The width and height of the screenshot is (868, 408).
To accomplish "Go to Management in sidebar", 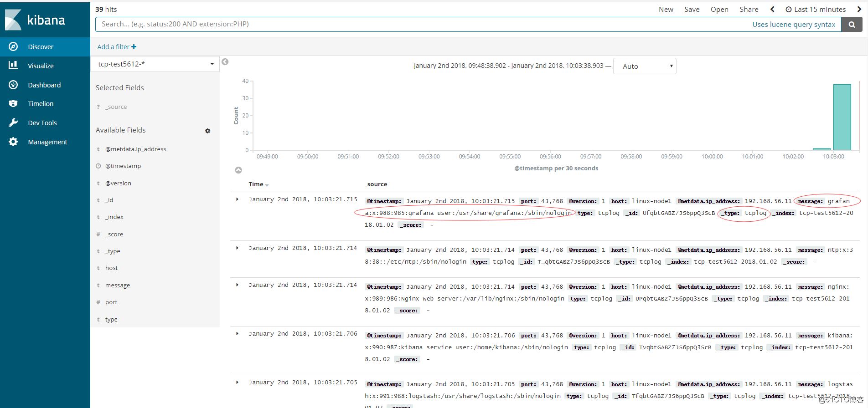I will pyautogui.click(x=45, y=142).
